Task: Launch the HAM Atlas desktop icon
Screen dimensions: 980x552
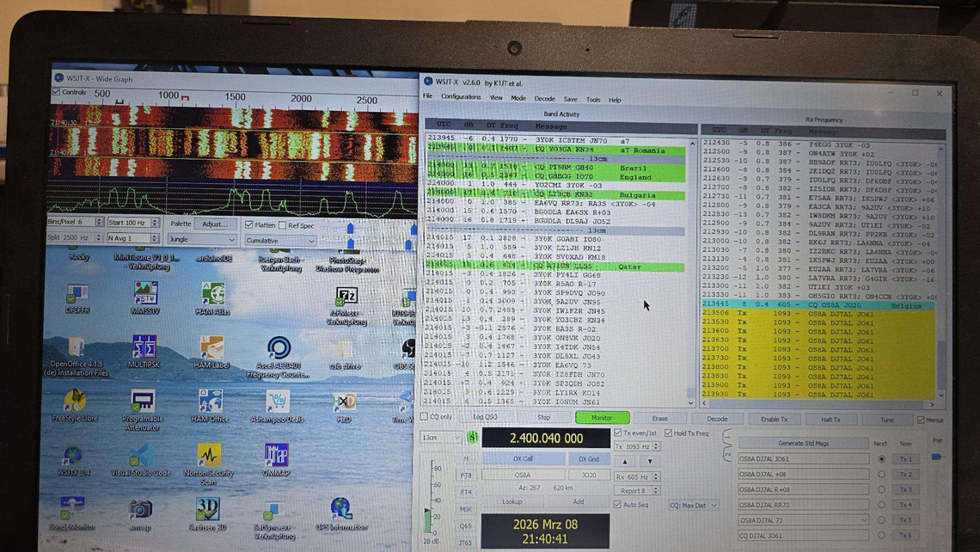Action: pos(211,294)
